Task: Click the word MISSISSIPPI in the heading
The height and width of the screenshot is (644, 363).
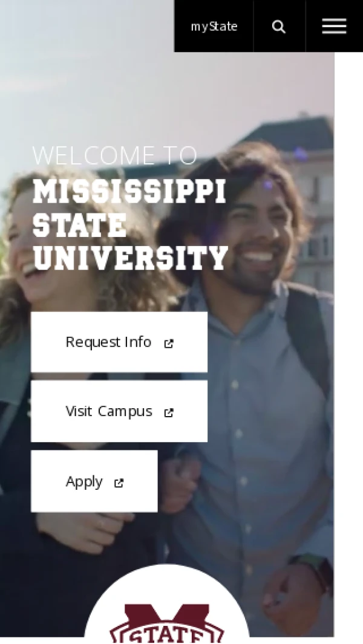Action: [129, 192]
